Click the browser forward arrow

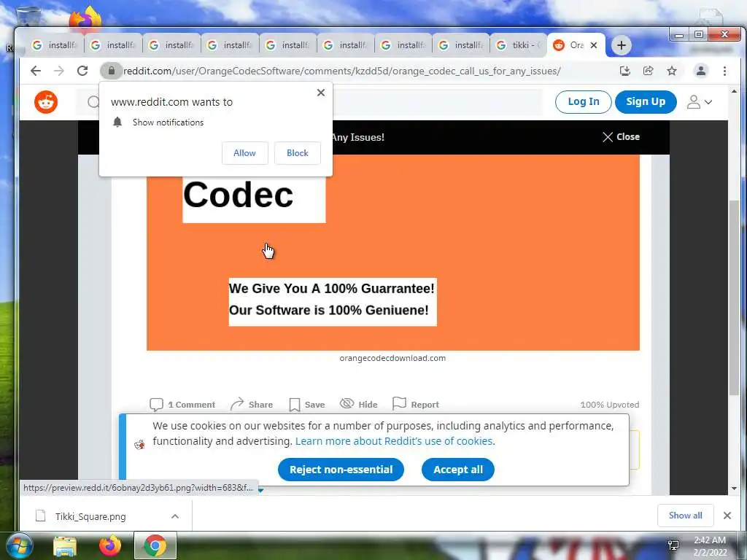pyautogui.click(x=59, y=71)
